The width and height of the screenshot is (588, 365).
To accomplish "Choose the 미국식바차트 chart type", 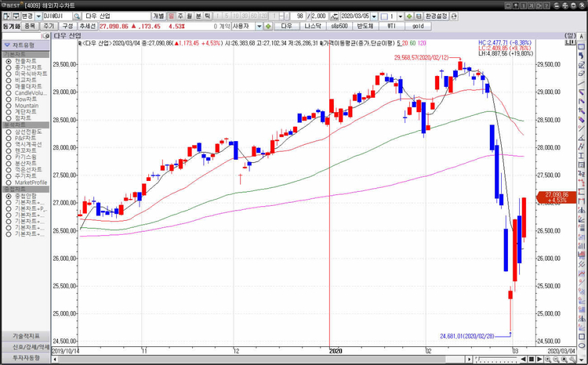I will pyautogui.click(x=9, y=74).
